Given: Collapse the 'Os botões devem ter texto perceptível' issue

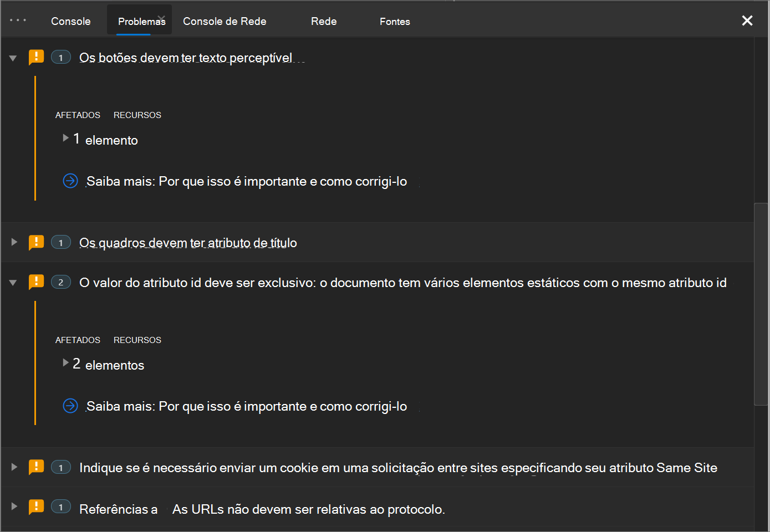Looking at the screenshot, I should 13,58.
